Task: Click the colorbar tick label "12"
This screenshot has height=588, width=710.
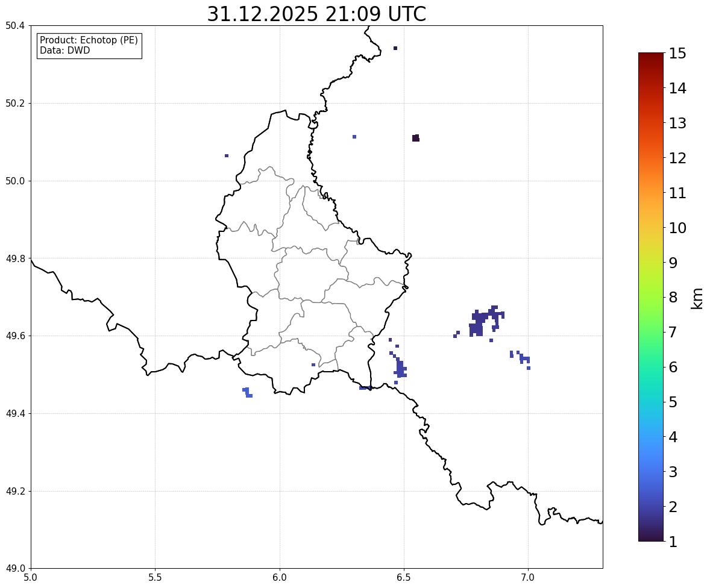Action: [x=677, y=158]
